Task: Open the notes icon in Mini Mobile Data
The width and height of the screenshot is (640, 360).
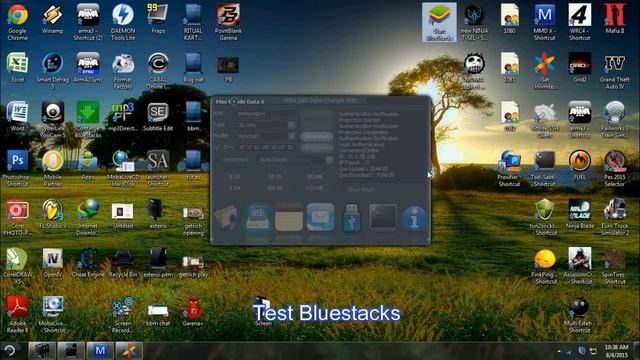Action: 289,217
